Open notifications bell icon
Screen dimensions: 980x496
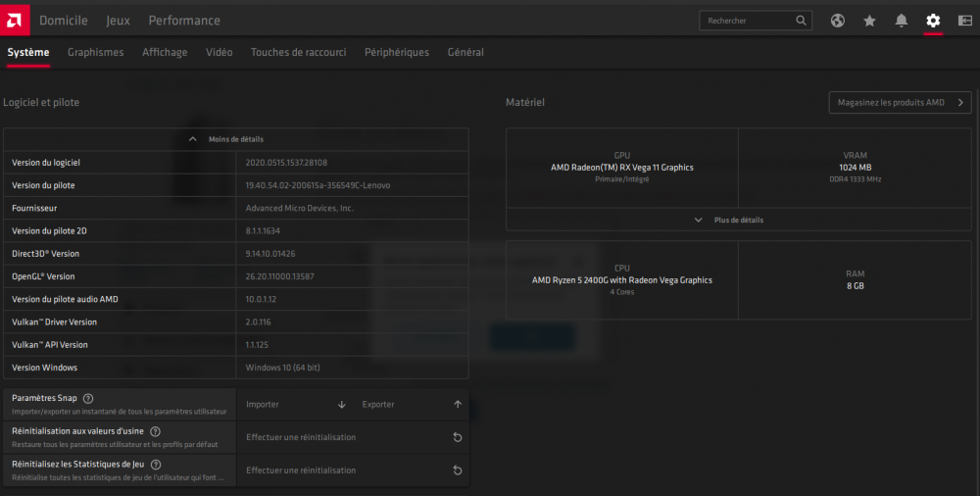[x=901, y=21]
